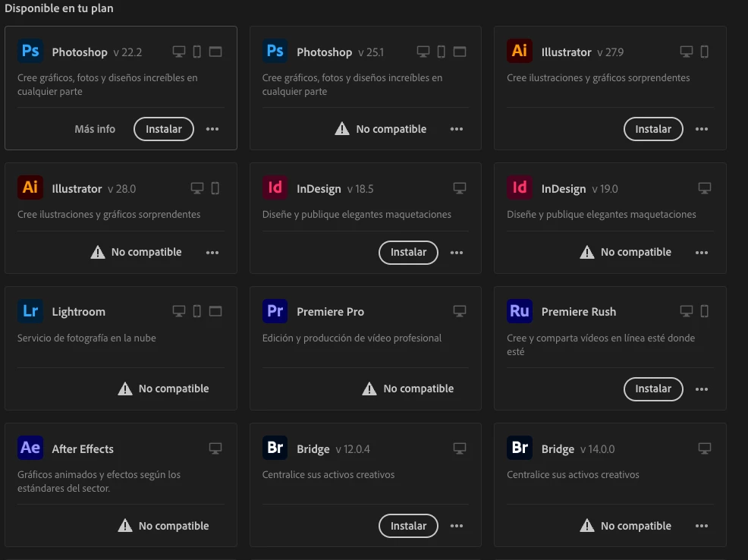Click the After Effects Ae icon
The image size is (748, 560).
30,448
